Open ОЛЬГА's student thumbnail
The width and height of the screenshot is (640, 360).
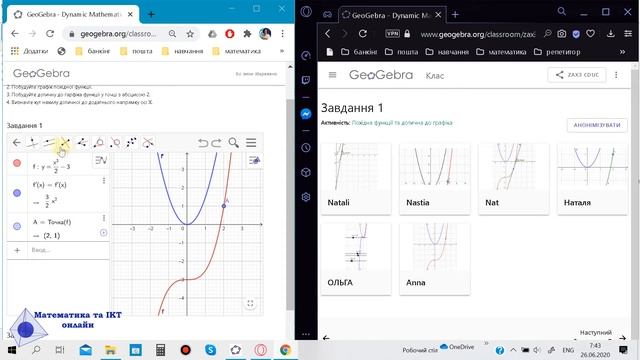tap(356, 258)
